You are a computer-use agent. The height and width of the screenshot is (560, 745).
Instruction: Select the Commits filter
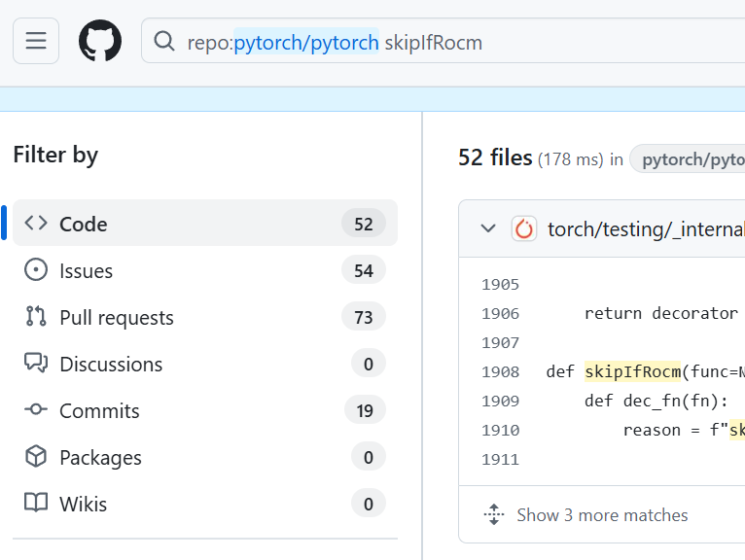tap(205, 410)
